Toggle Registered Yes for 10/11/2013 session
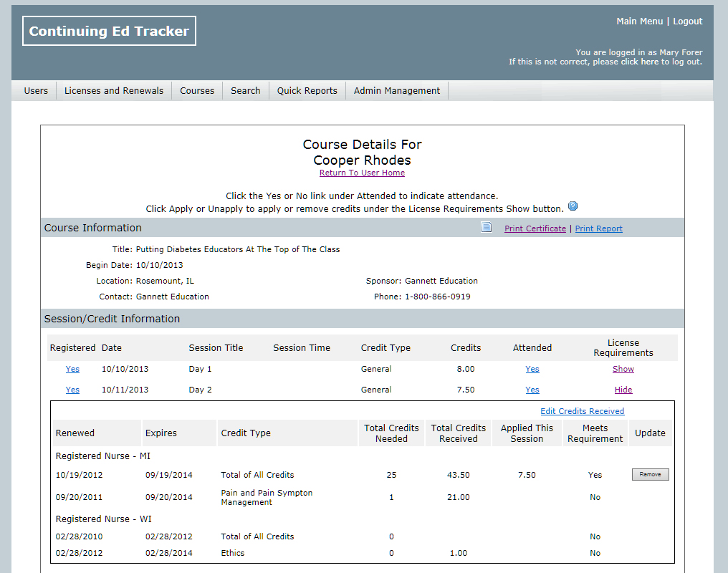728x573 pixels. [72, 390]
